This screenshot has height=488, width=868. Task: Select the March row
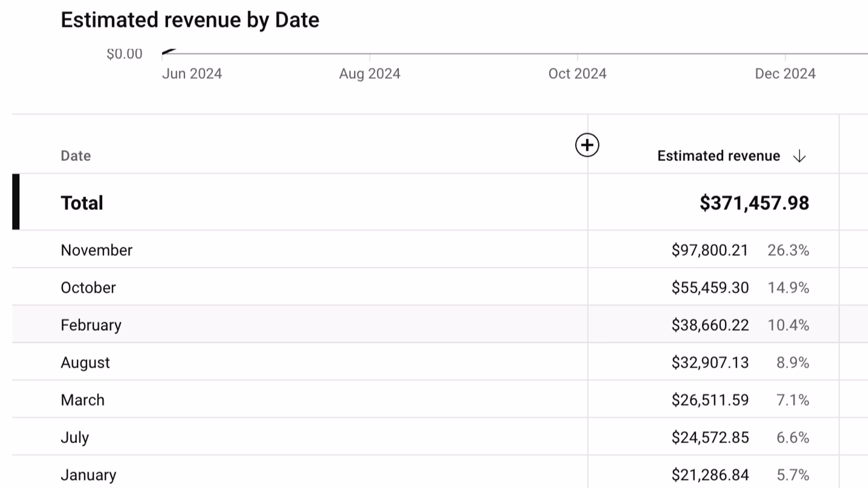click(x=426, y=399)
